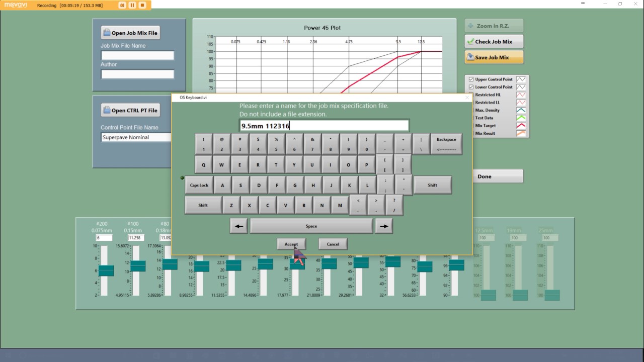Click the 0 / close parenthesis key
This screenshot has width=644, height=362.
pos(366,144)
